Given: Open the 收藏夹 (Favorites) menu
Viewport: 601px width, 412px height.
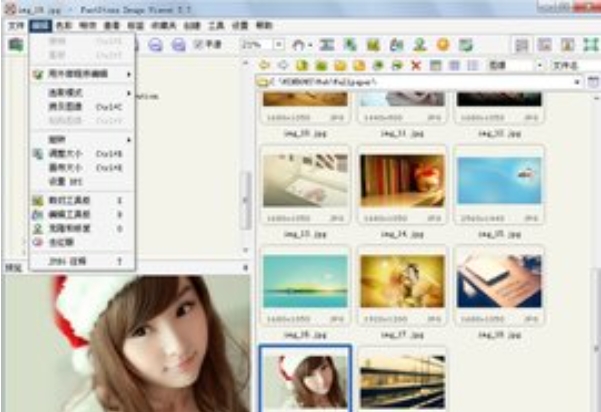Looking at the screenshot, I should 164,26.
